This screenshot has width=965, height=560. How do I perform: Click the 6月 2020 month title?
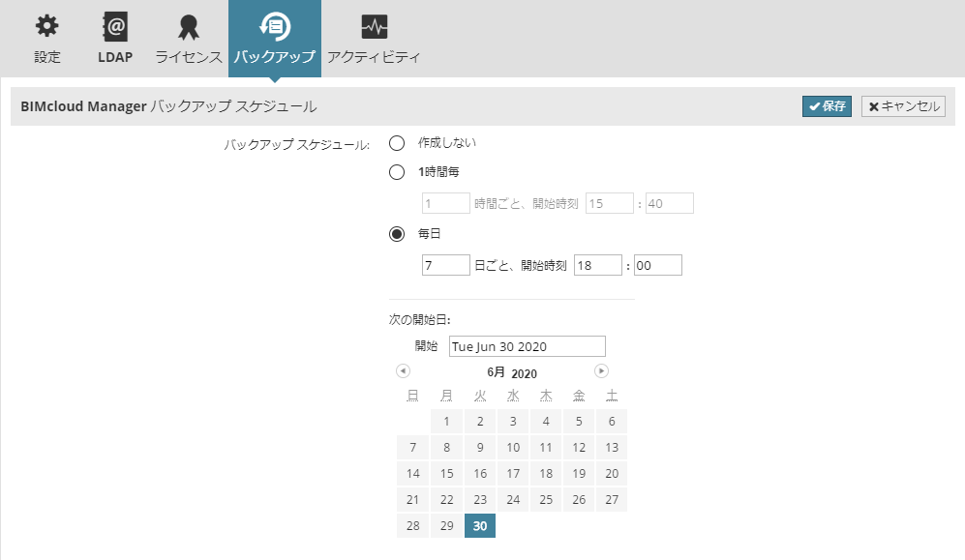point(512,373)
